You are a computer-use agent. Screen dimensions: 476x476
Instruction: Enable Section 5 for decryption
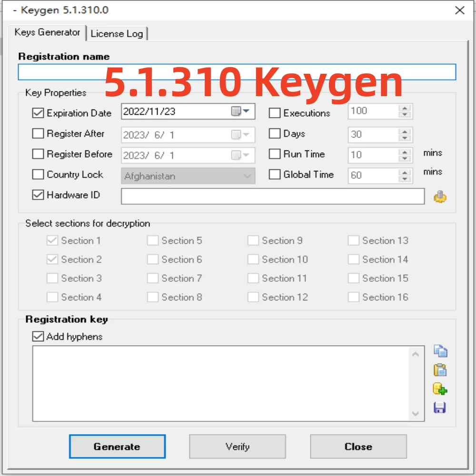(152, 240)
